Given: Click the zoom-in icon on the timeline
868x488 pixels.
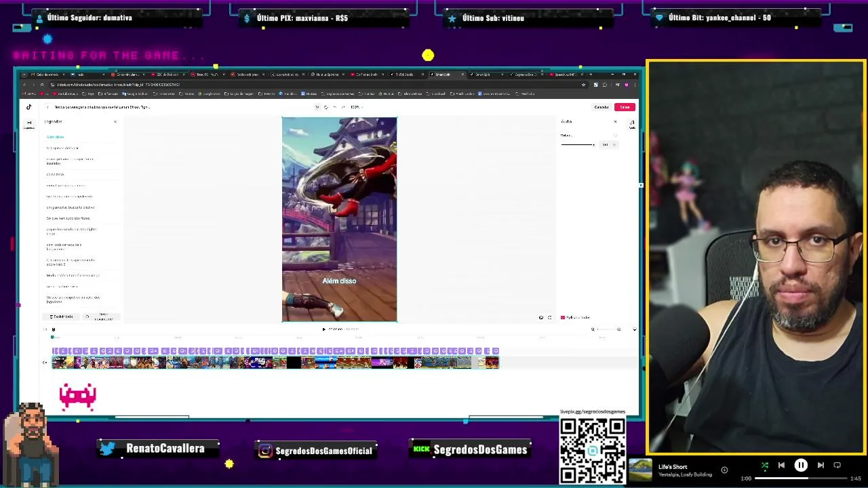Looking at the screenshot, I should 618,329.
